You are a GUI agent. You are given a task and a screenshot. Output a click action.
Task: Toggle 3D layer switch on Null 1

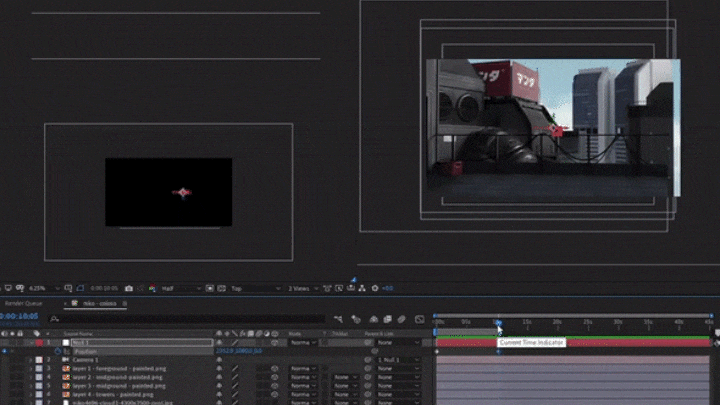click(x=274, y=343)
